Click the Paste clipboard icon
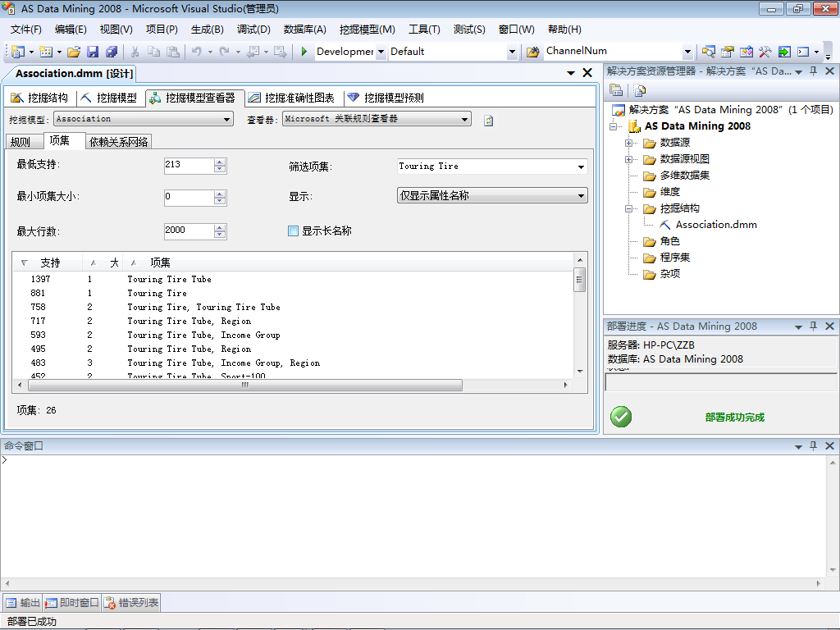 coord(172,52)
